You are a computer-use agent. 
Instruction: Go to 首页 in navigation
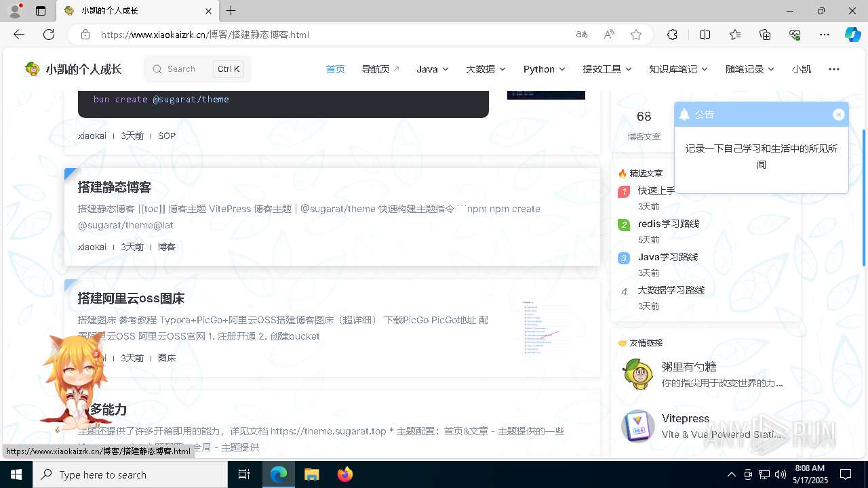click(336, 69)
